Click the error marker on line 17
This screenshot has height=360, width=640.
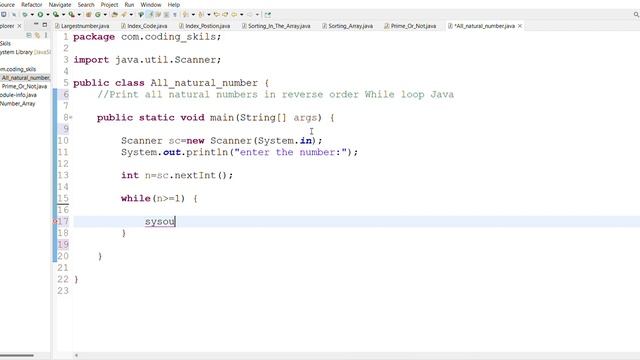tap(55, 221)
